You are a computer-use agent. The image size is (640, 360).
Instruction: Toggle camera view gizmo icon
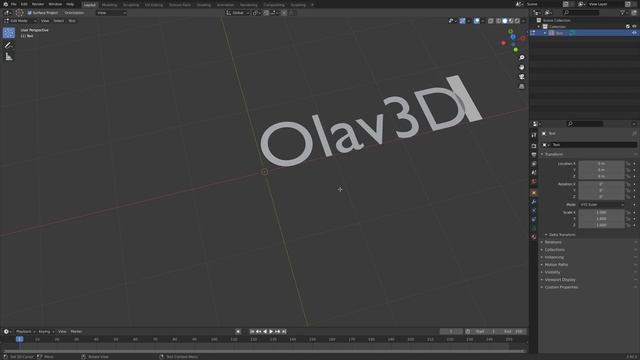(x=522, y=77)
